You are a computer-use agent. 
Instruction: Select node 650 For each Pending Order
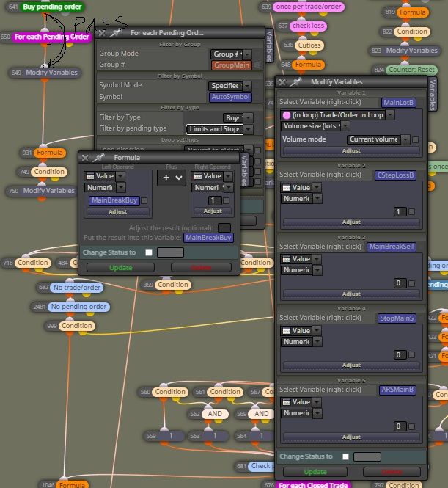point(52,37)
